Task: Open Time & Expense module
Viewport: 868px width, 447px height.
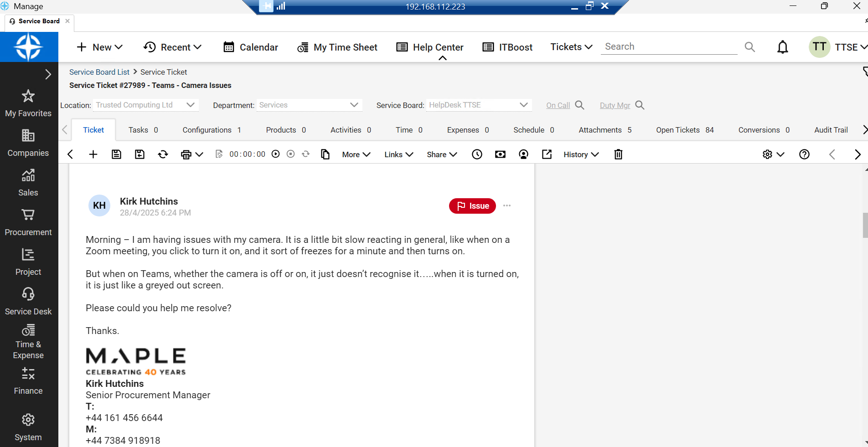Action: (x=28, y=342)
